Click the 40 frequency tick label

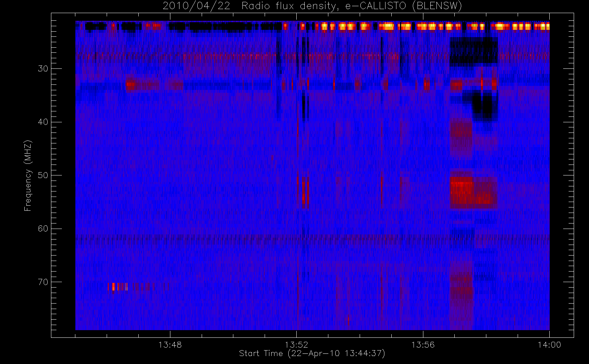[x=43, y=122]
